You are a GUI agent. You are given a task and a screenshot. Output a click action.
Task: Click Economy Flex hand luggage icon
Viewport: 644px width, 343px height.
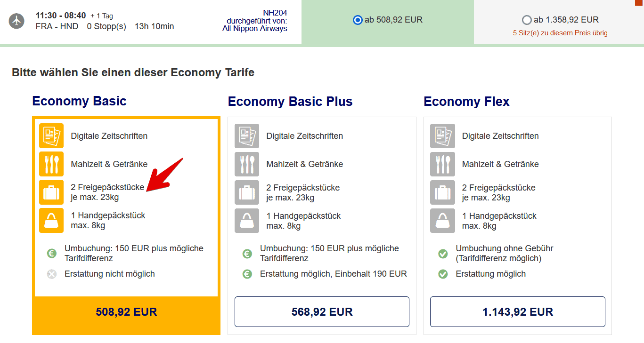tap(442, 220)
